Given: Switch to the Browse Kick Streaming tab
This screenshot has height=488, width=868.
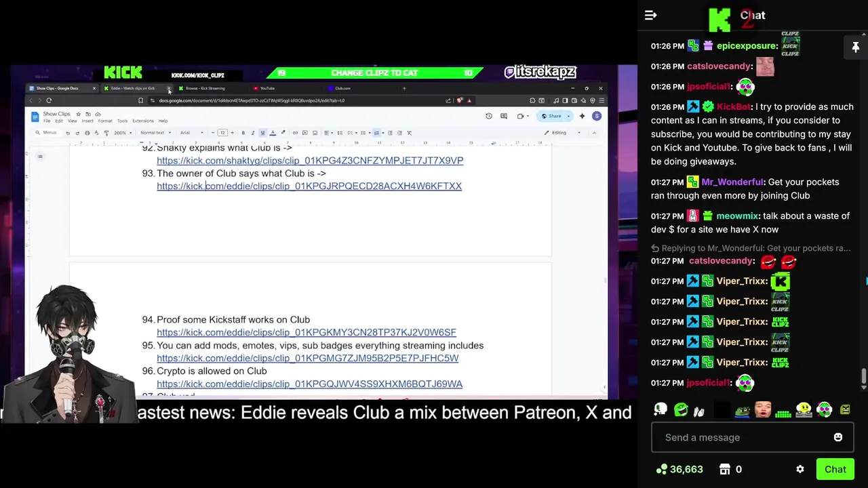Looking at the screenshot, I should coord(205,88).
